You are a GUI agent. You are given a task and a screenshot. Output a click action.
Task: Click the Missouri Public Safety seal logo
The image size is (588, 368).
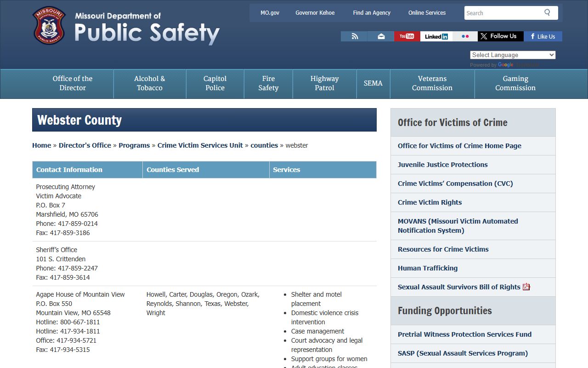49,26
